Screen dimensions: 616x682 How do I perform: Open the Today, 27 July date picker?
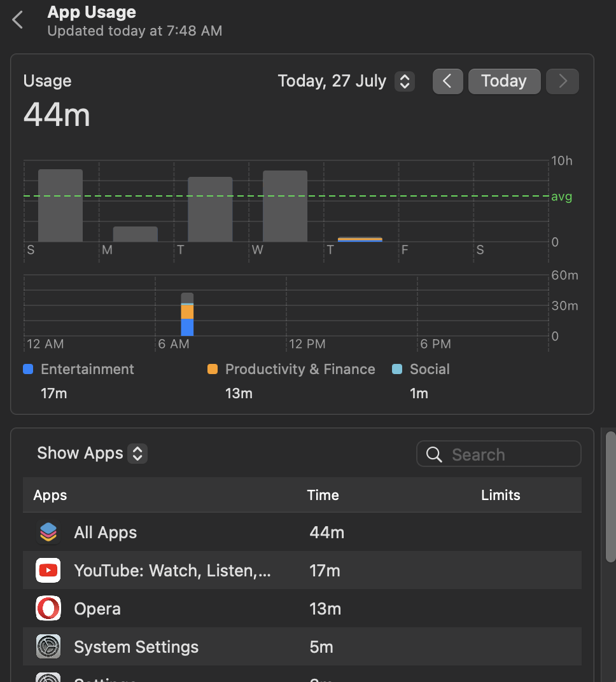tap(346, 81)
